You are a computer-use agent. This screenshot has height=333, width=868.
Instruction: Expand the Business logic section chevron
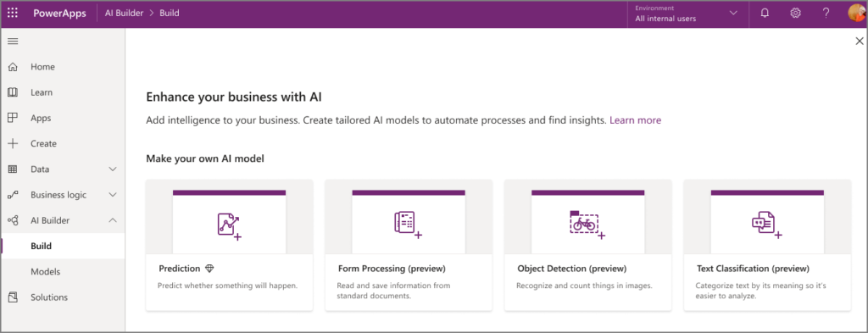(113, 195)
